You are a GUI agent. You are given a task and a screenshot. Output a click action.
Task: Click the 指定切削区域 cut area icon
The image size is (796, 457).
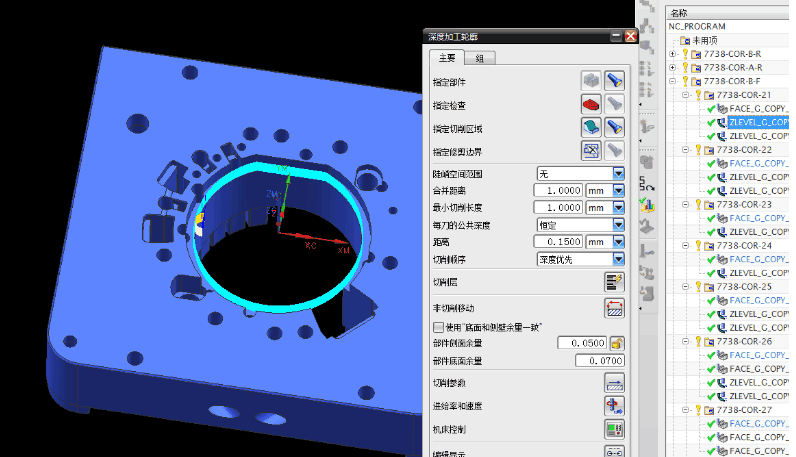pos(591,127)
